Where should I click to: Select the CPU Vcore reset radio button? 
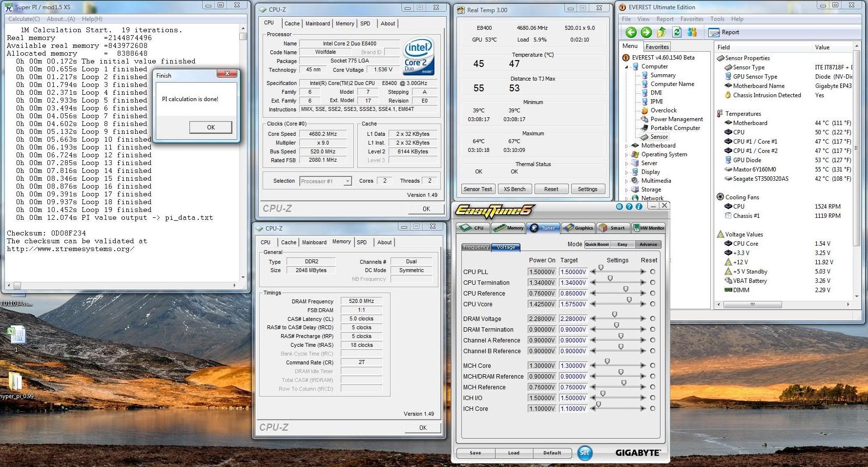pos(653,304)
